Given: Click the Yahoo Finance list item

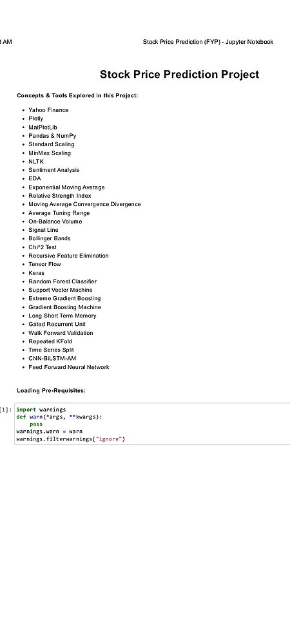Looking at the screenshot, I should point(48,110).
